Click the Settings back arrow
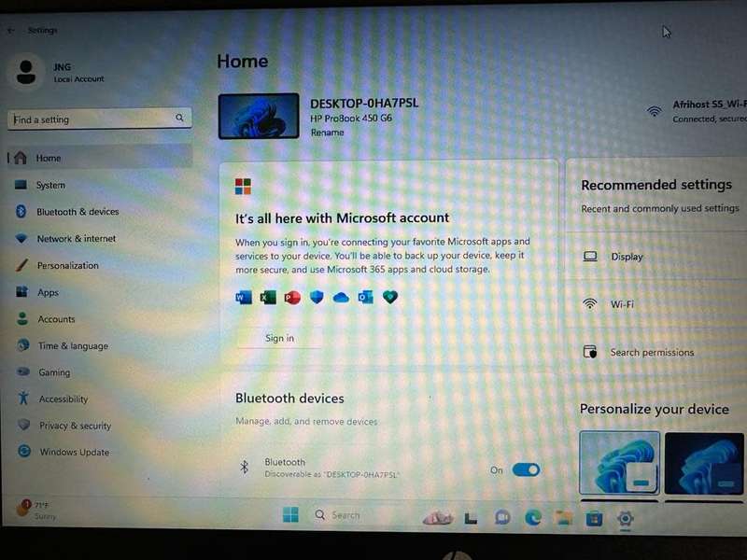The image size is (747, 560). point(10,31)
